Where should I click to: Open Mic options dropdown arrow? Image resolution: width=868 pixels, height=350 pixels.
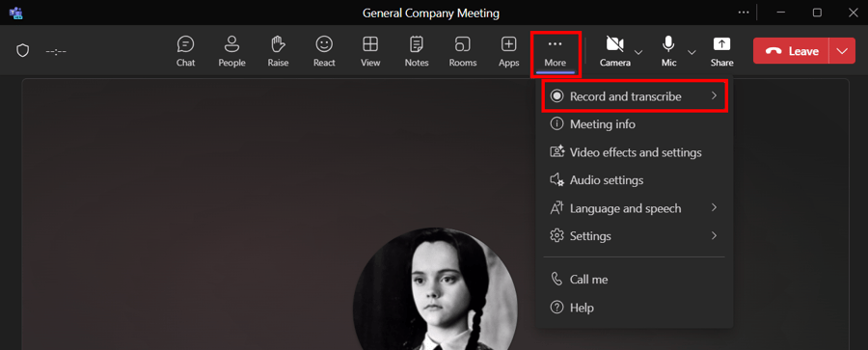coord(692,52)
